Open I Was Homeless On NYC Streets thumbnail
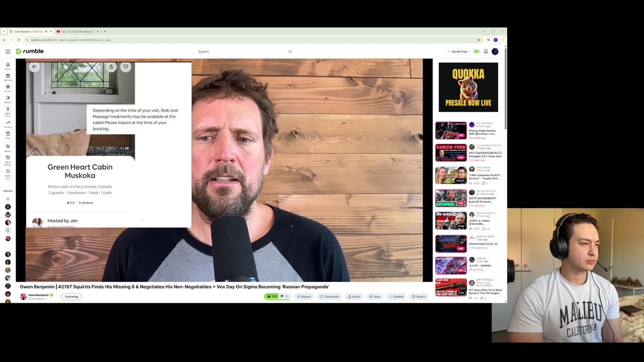Image resolution: width=644 pixels, height=362 pixels. [x=451, y=175]
